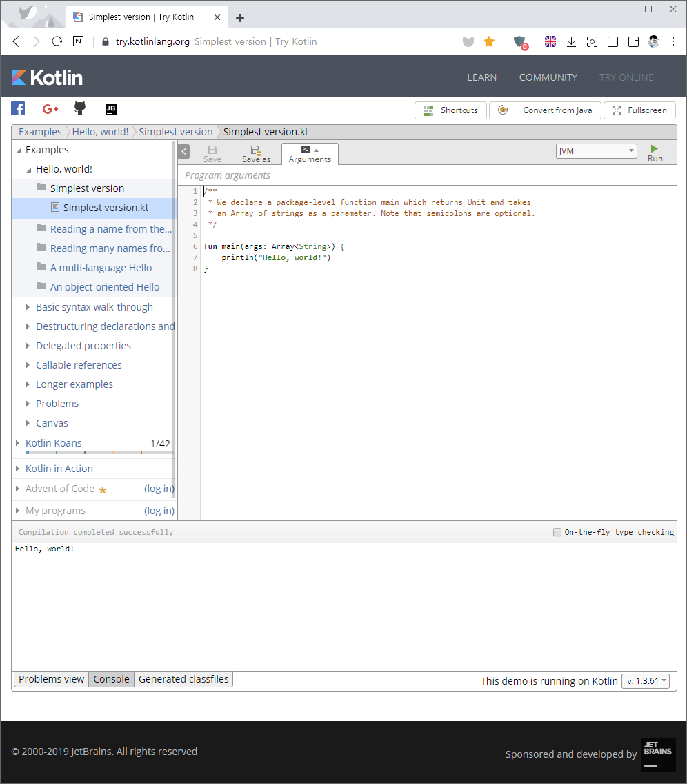Click Examples breadcrumb link
Viewport: 687px width, 784px height.
pos(40,132)
